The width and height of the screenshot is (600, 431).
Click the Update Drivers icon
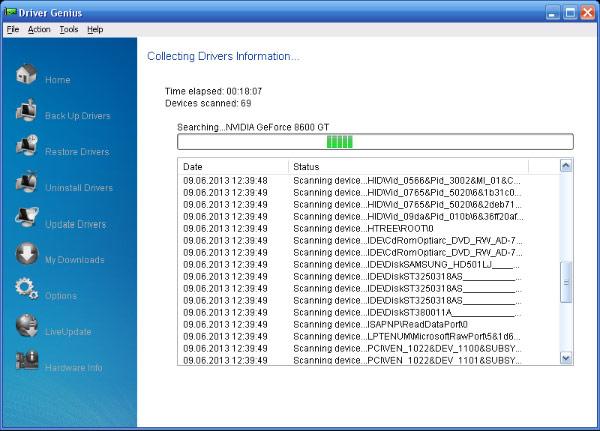(26, 217)
